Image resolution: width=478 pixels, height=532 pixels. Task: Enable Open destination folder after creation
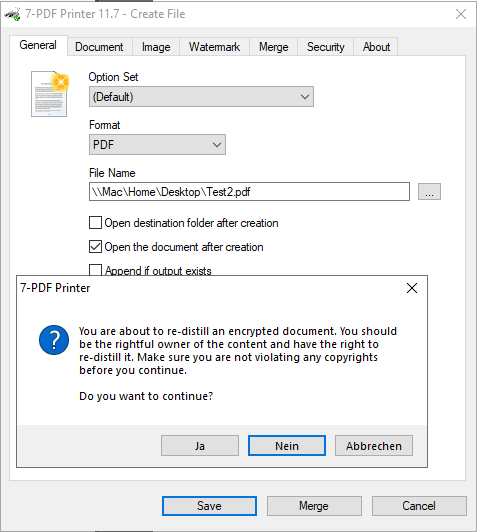tap(95, 223)
